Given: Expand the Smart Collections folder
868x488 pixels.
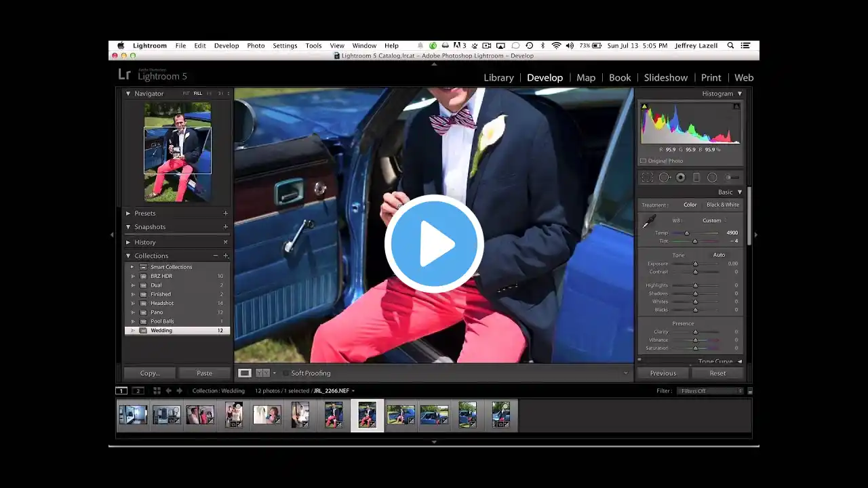Looking at the screenshot, I should pos(132,267).
